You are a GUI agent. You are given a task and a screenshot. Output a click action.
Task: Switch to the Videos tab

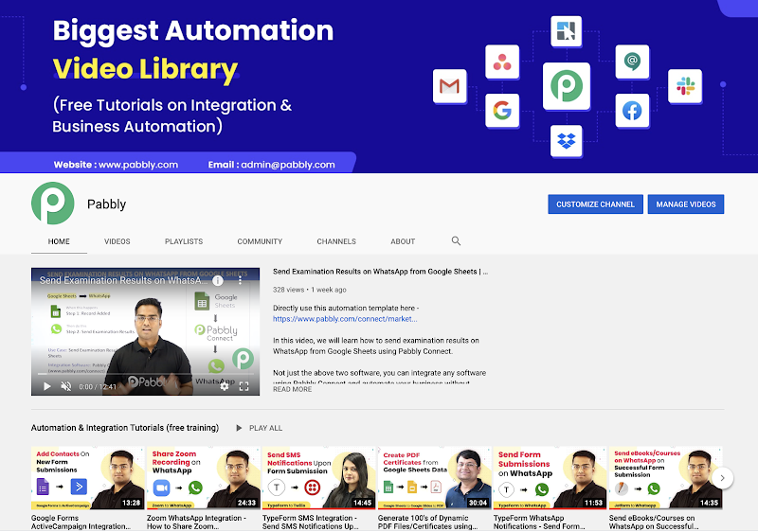117,241
